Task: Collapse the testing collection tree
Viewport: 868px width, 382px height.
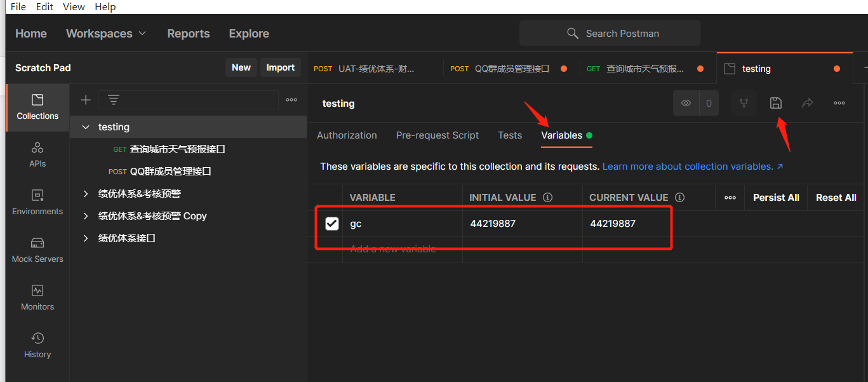Action: tap(86, 127)
